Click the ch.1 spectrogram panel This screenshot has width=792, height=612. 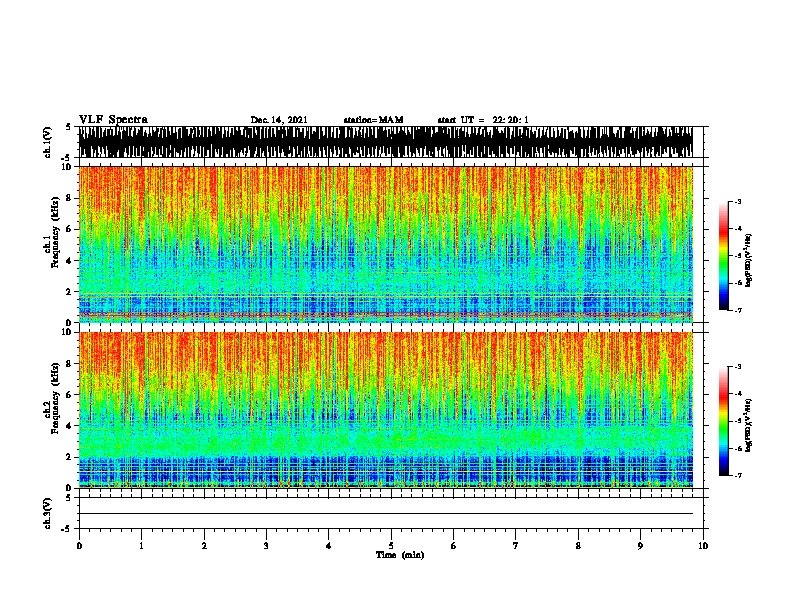(x=386, y=244)
